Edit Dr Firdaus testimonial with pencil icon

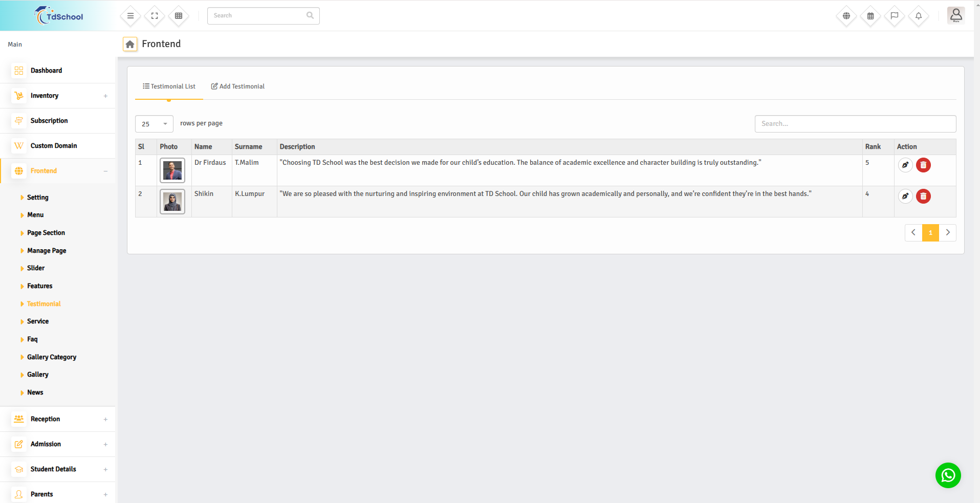(905, 165)
